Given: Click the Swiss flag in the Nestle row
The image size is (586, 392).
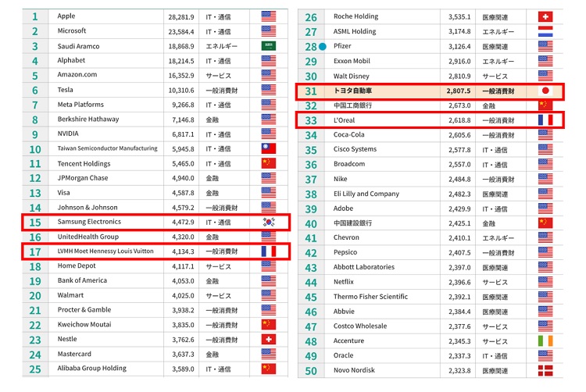Looking at the screenshot, I should pyautogui.click(x=268, y=340).
